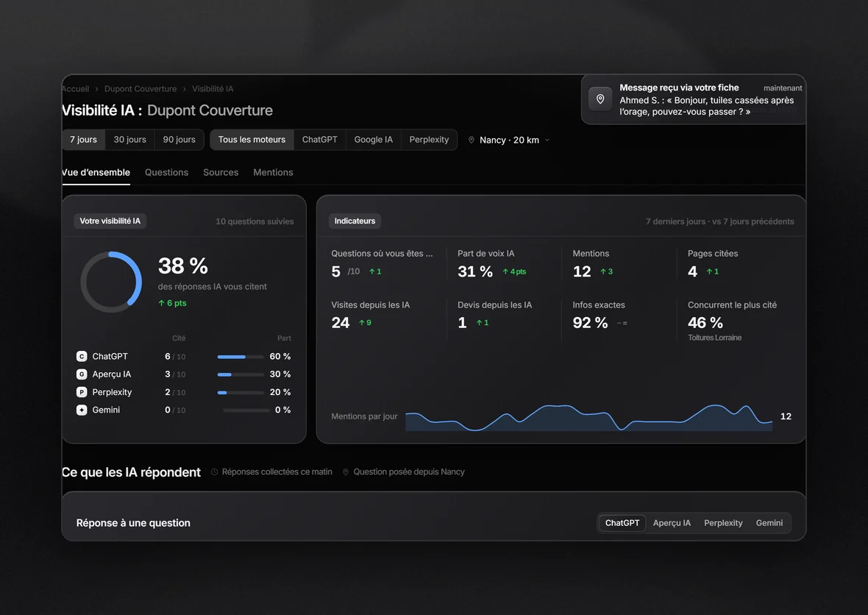Viewport: 868px width, 615px height.
Task: Click the 38 % visibility score
Action: point(182,266)
